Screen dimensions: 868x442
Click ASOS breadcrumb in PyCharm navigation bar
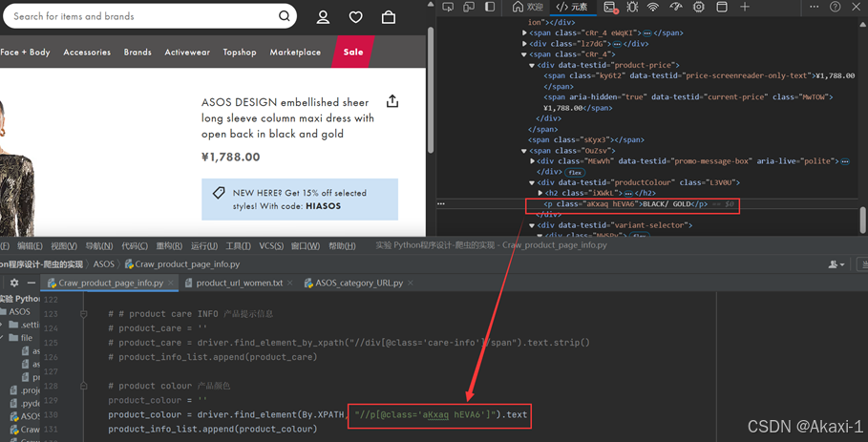point(103,264)
